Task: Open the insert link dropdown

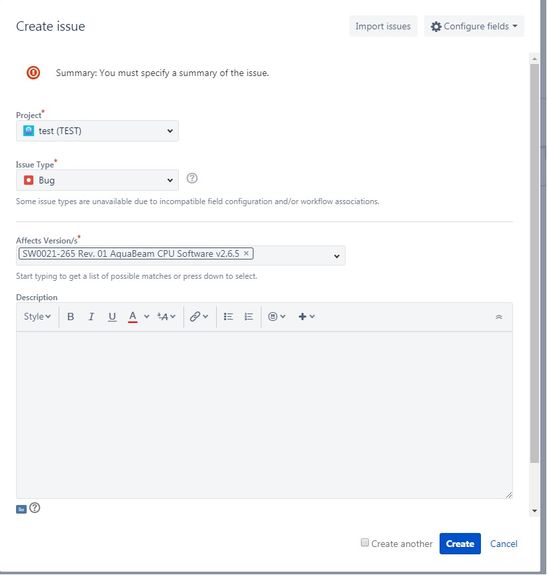Action: 199,316
